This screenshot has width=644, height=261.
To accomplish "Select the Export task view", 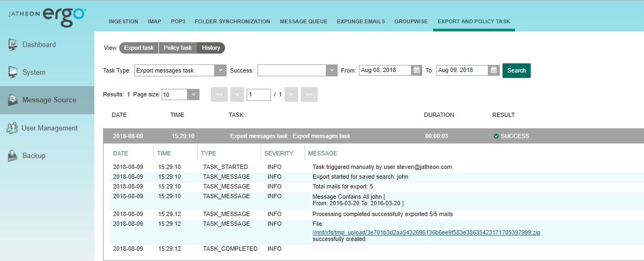I will point(139,48).
